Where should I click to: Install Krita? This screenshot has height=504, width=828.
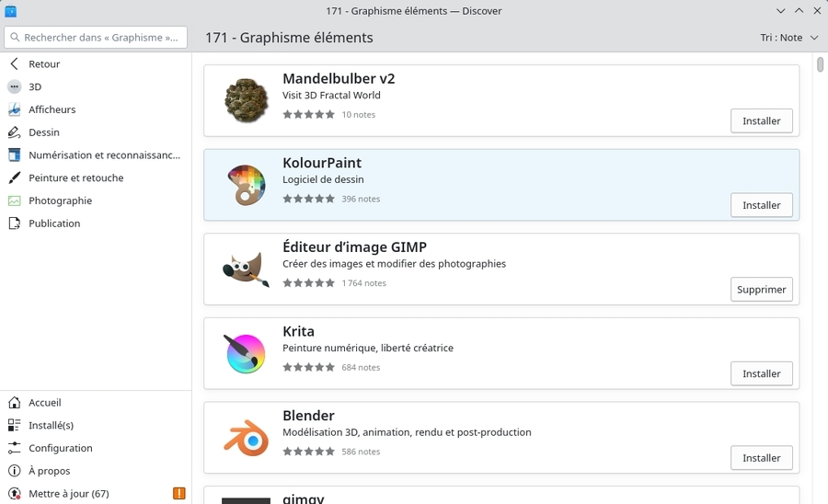(x=761, y=373)
